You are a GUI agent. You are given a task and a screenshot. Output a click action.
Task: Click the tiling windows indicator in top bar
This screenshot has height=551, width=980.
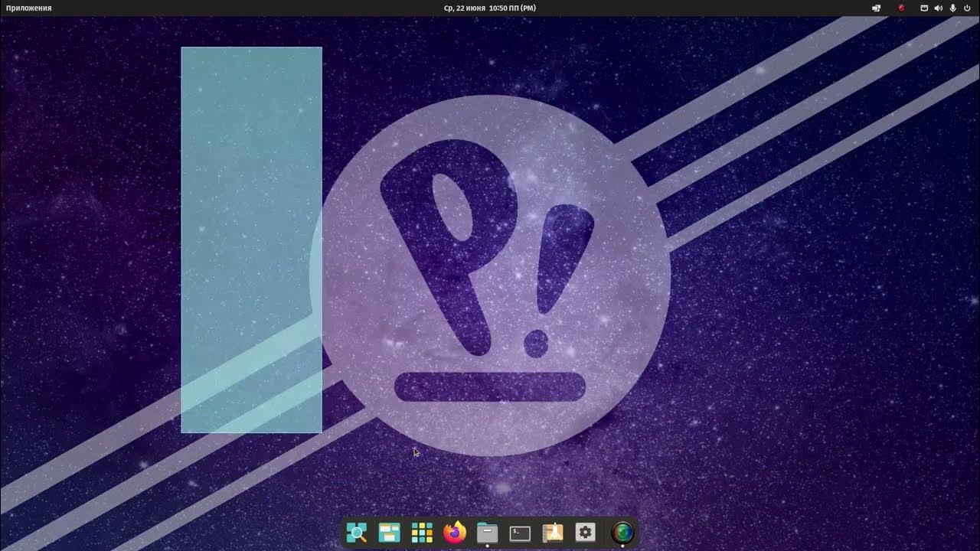coord(877,8)
